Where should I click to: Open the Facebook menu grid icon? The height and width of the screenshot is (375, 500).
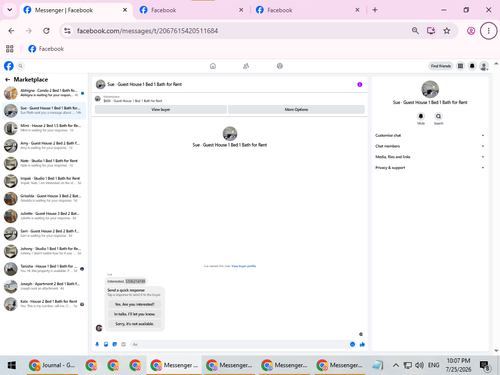tap(460, 66)
